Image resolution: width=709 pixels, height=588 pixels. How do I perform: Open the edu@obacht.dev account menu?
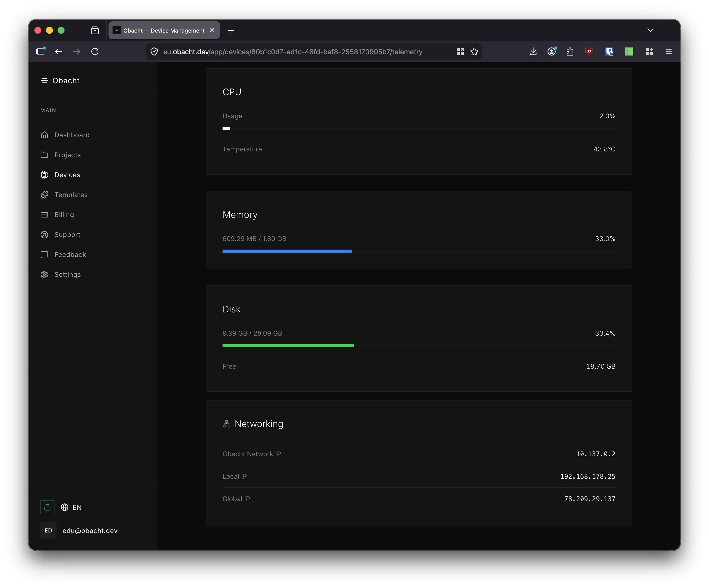[x=90, y=530]
